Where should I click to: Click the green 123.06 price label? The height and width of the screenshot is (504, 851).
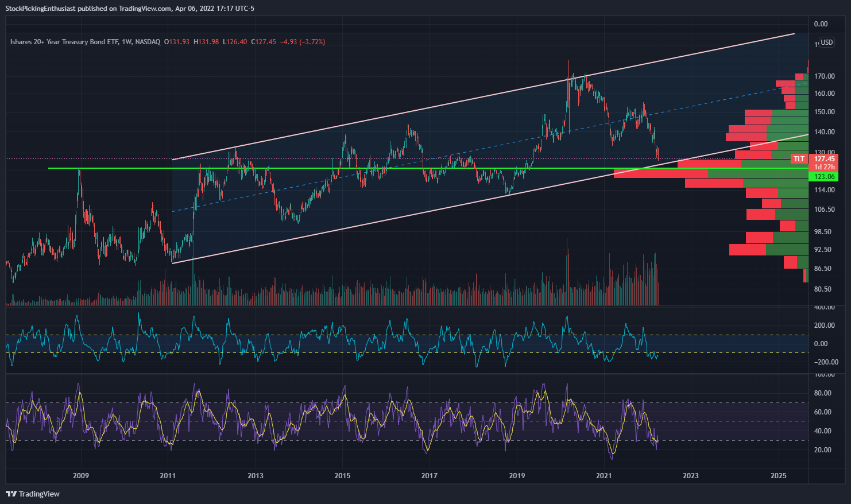pos(824,177)
